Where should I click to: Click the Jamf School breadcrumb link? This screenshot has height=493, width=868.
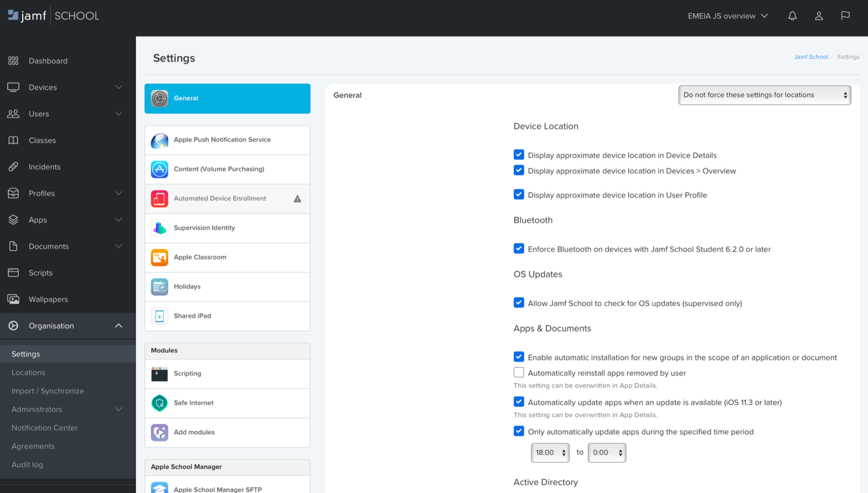coord(811,57)
